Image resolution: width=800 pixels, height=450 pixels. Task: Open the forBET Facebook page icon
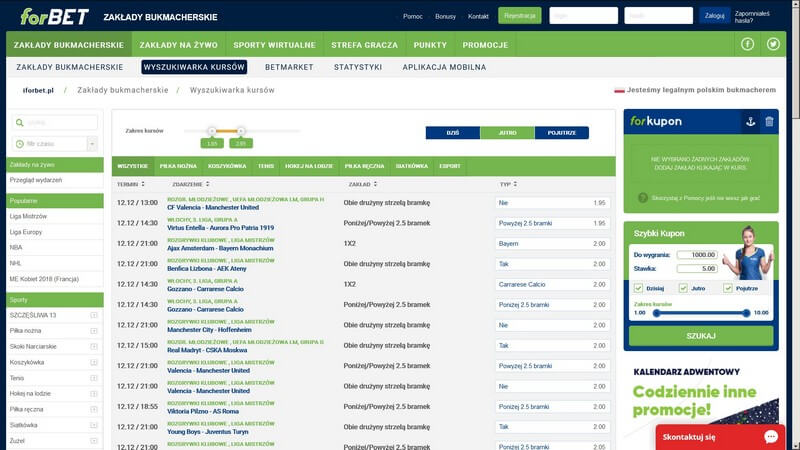pos(747,44)
